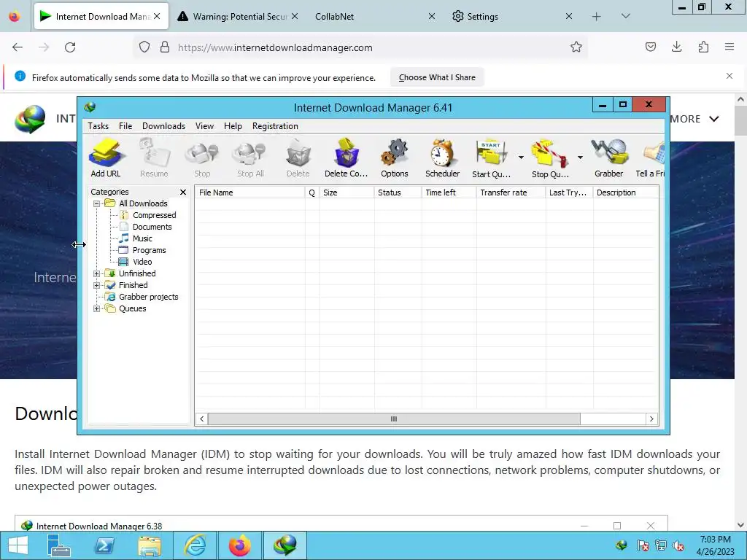Image resolution: width=747 pixels, height=560 pixels.
Task: Select the Compressed category
Action: 154,215
